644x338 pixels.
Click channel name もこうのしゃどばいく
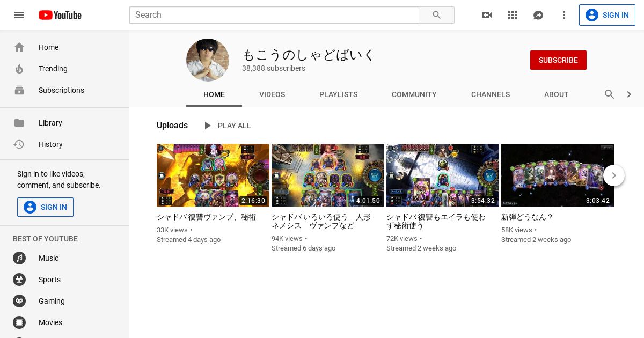pos(308,55)
